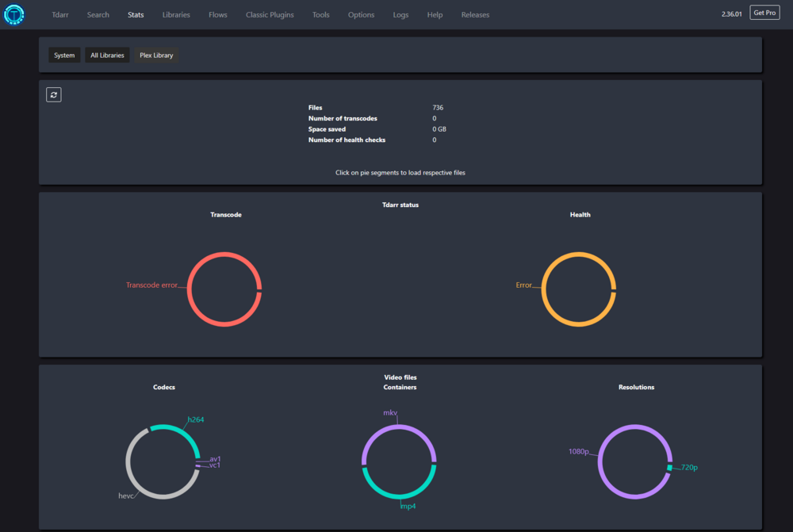This screenshot has height=532, width=793.
Task: Open the Options page
Action: tap(361, 14)
